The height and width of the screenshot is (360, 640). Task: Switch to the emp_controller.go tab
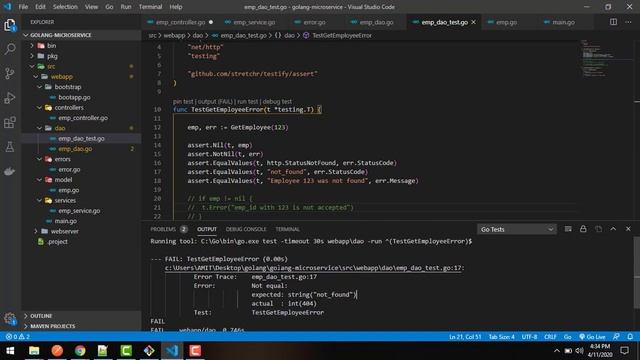[180, 22]
